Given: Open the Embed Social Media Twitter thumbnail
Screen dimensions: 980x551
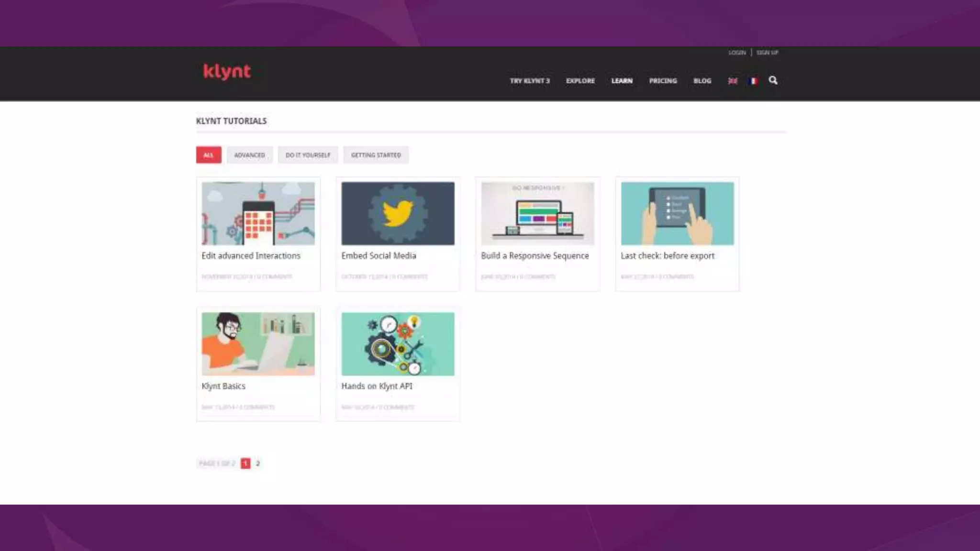Looking at the screenshot, I should tap(398, 213).
